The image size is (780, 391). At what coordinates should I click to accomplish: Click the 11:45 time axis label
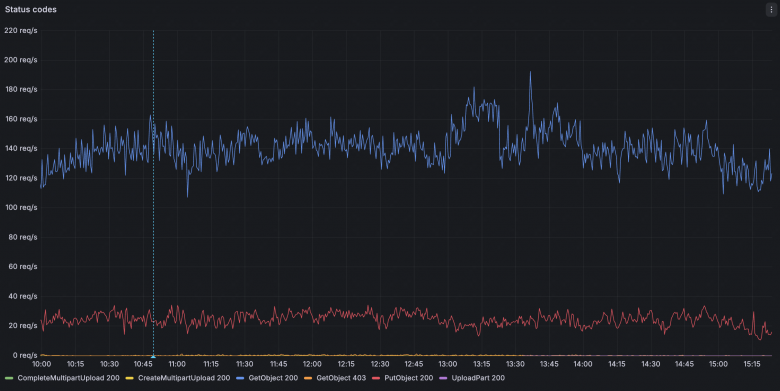coord(278,364)
